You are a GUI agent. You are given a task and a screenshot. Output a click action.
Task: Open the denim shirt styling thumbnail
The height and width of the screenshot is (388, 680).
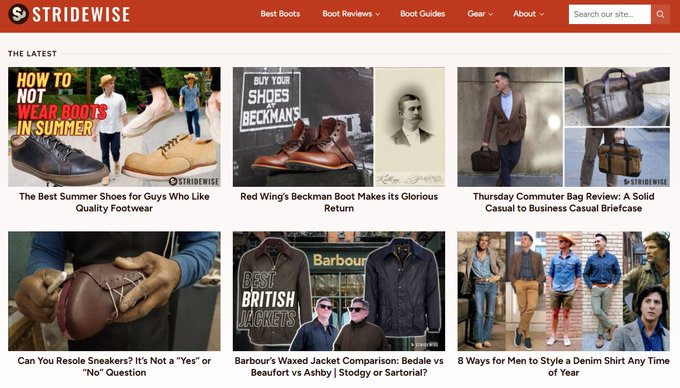[x=563, y=291]
